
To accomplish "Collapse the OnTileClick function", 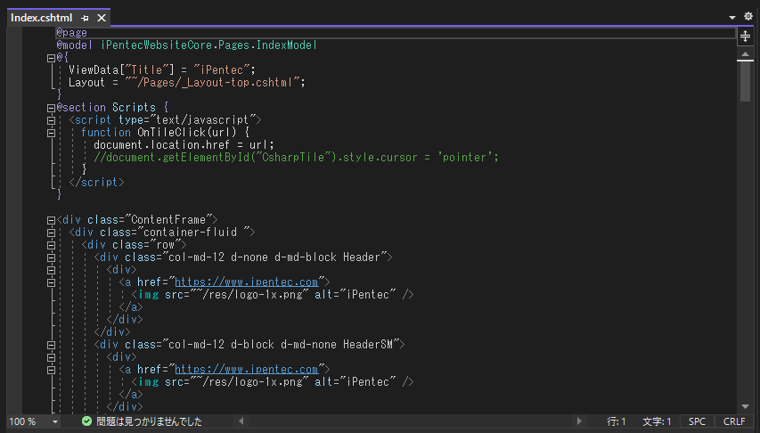I will tap(51, 132).
